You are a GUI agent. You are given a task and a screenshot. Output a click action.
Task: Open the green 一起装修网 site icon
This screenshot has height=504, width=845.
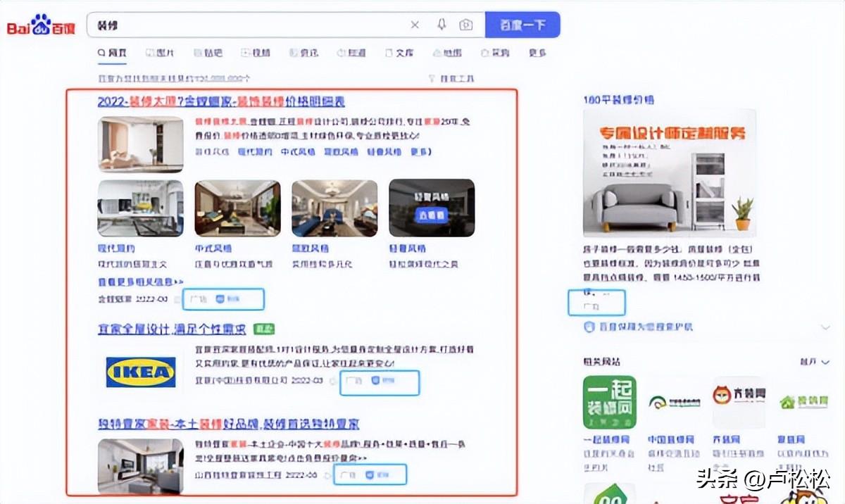(609, 403)
